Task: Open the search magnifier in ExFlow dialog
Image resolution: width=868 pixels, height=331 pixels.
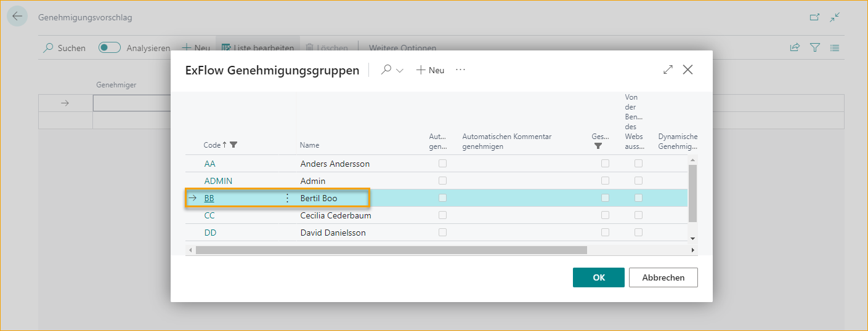Action: click(386, 70)
